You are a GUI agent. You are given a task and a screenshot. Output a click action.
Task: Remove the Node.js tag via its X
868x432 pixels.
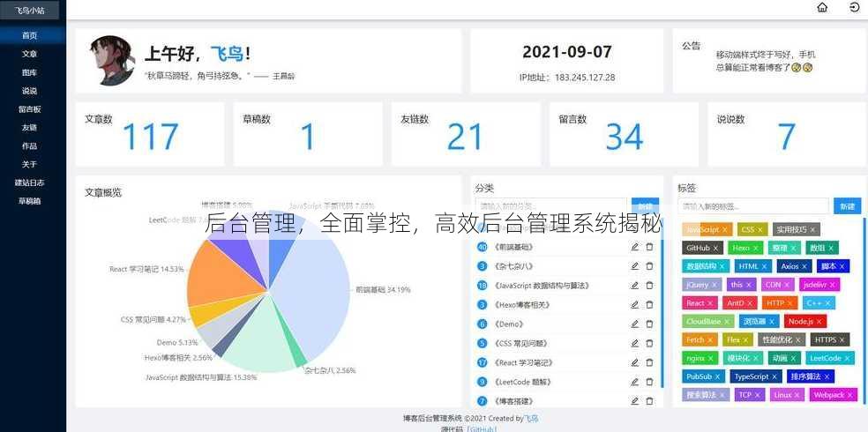819,322
